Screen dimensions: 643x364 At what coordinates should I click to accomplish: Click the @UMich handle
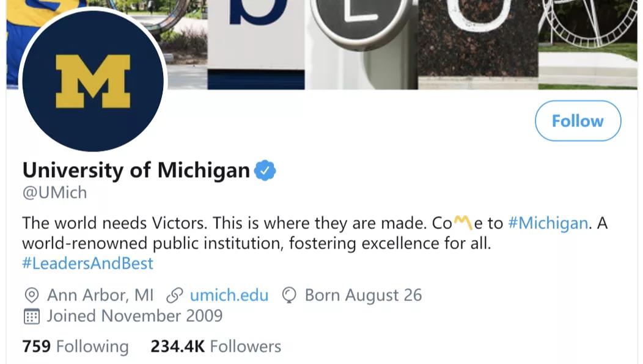point(54,192)
